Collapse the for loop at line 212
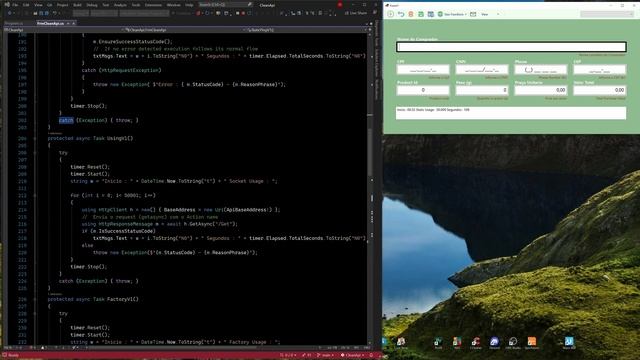 point(35,196)
